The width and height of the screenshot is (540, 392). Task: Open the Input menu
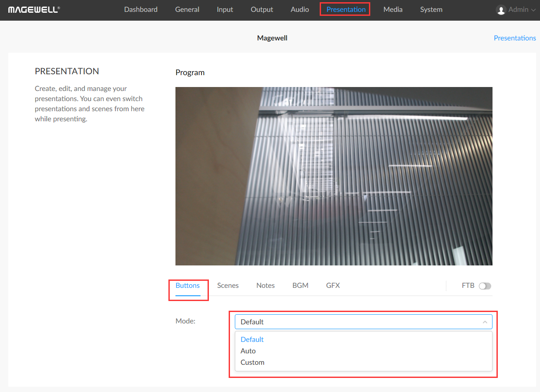(x=225, y=9)
